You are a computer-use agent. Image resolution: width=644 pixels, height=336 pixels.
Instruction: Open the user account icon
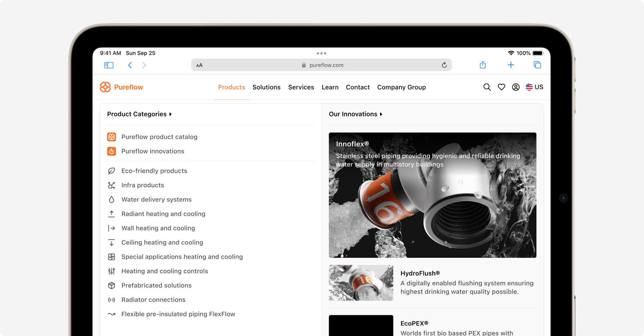pos(516,87)
